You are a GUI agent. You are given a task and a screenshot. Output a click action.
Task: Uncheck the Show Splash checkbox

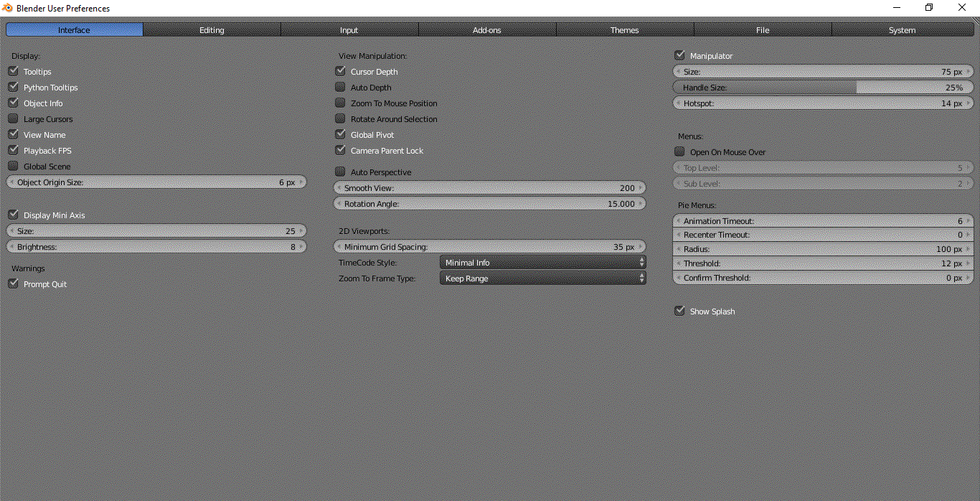(x=679, y=311)
